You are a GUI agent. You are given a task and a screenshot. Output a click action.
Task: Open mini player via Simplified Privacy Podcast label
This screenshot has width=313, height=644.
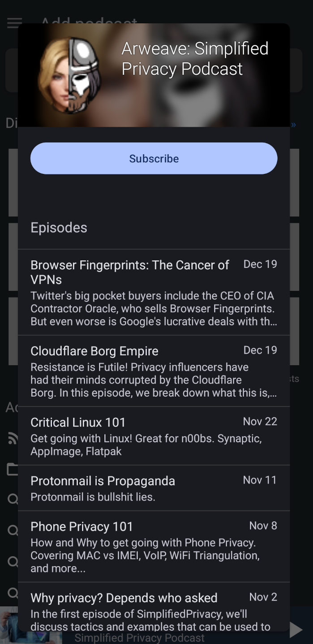point(139,638)
